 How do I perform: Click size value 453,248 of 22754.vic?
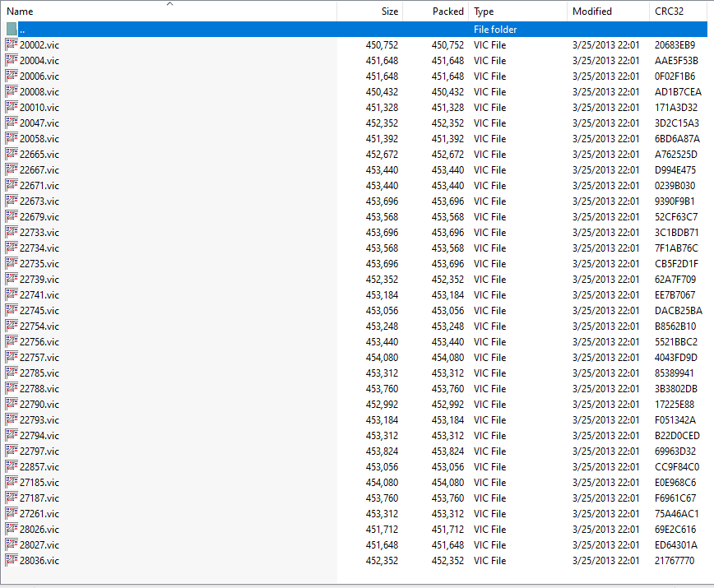click(382, 326)
